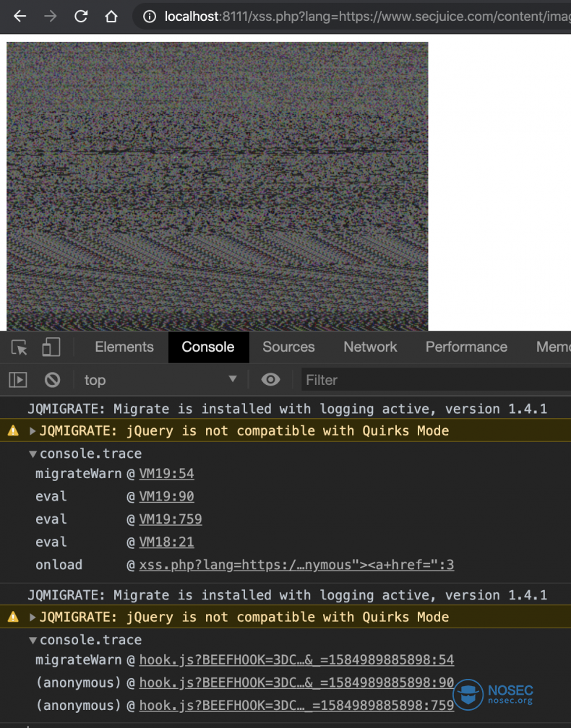The image size is (571, 728).
Task: Open the Network tab
Action: tap(370, 347)
